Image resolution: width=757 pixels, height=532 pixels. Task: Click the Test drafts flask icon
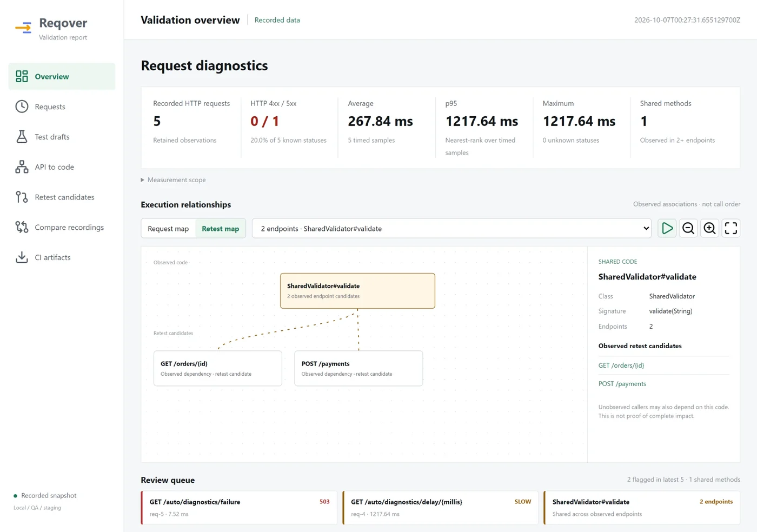click(x=22, y=137)
